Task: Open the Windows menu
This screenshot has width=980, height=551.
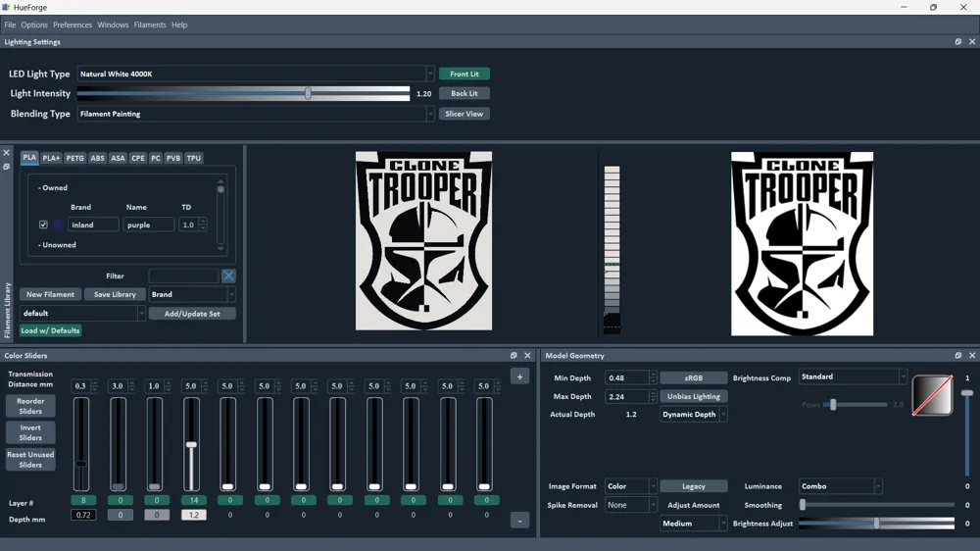Action: click(x=113, y=25)
